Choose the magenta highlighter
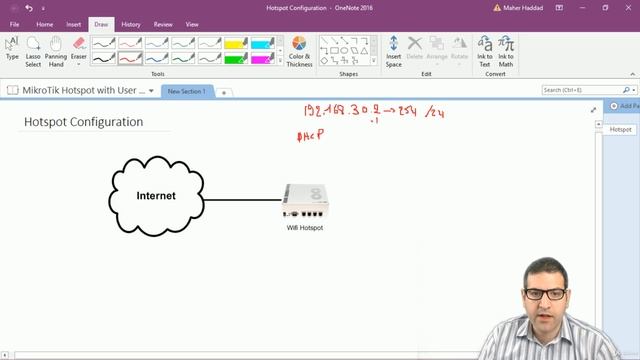 coord(262,58)
